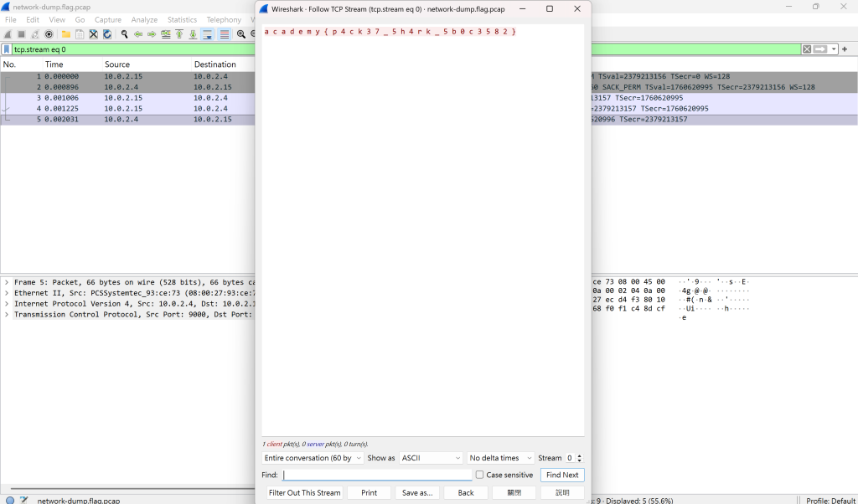The height and width of the screenshot is (504, 858).
Task: Open capture options via the gear icon
Action: (49, 33)
